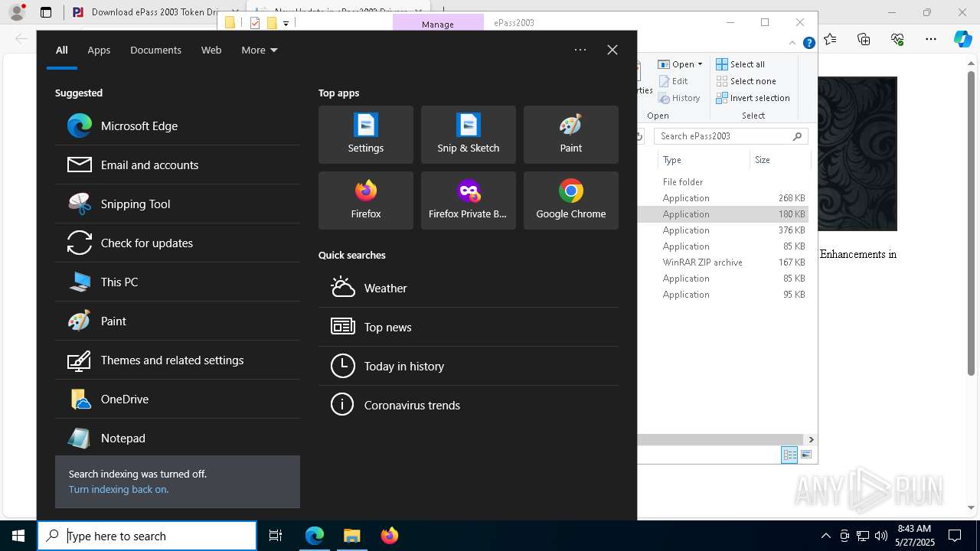Open Paint tile in Top apps
Screen dimensions: 980x551
[x=571, y=135]
